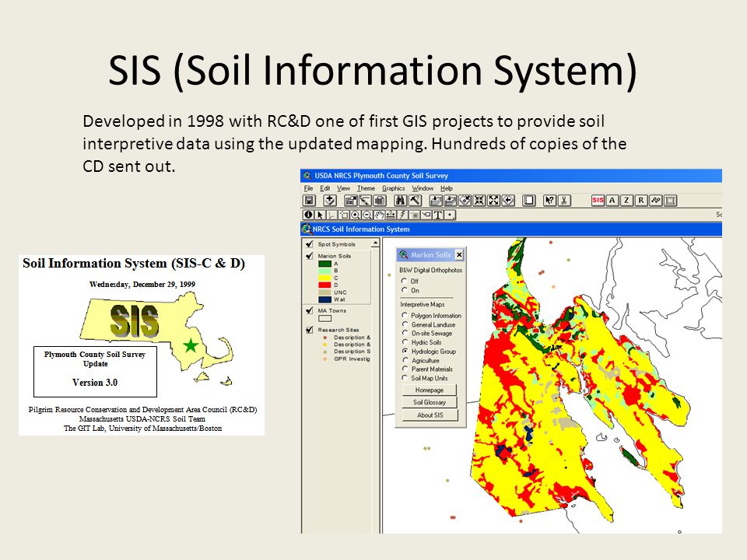Click the yellow C legend swatch

click(x=325, y=278)
